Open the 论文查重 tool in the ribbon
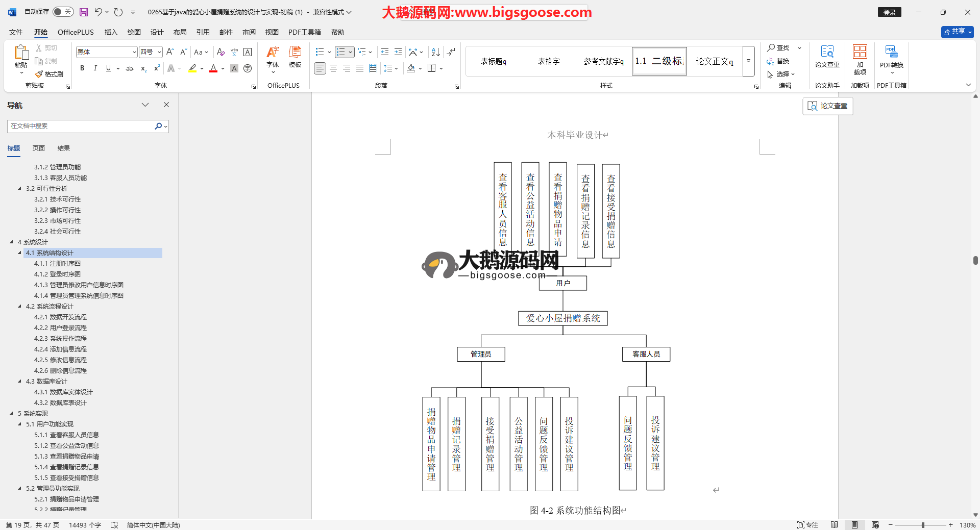 tap(827, 56)
